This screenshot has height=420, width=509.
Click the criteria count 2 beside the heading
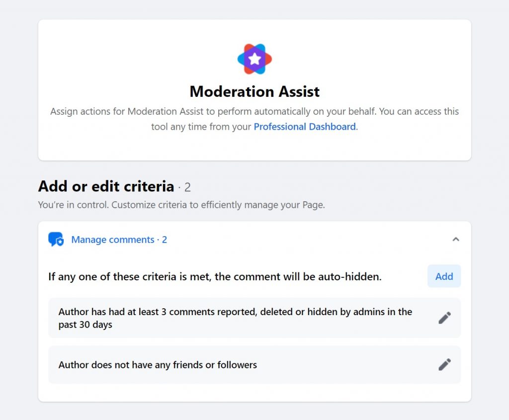click(x=187, y=187)
